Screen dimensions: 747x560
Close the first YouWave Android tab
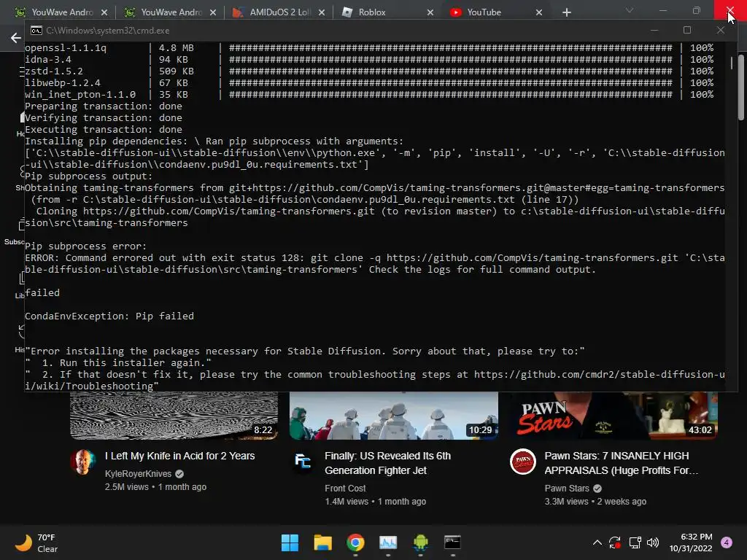[104, 12]
